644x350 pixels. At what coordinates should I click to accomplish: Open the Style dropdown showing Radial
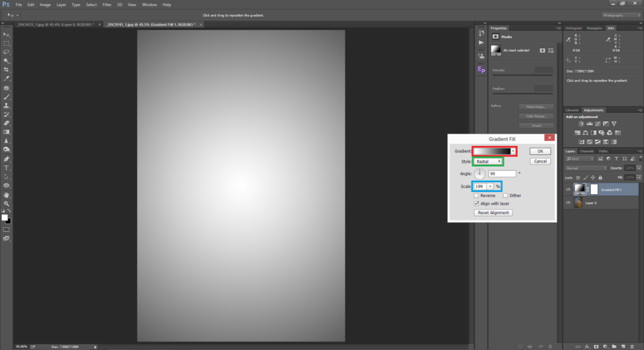coord(488,162)
